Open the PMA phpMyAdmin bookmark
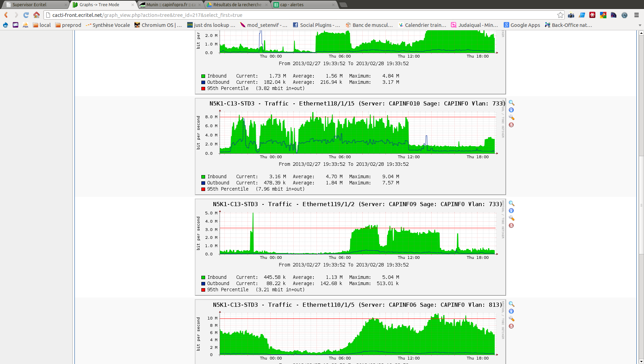The height and width of the screenshot is (364, 644). (x=26, y=25)
